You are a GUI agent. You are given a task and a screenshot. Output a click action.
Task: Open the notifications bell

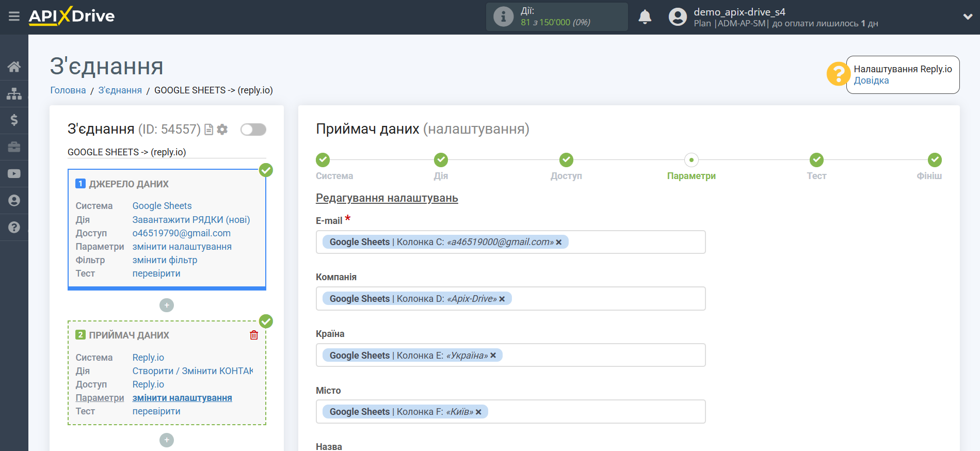pyautogui.click(x=645, y=17)
